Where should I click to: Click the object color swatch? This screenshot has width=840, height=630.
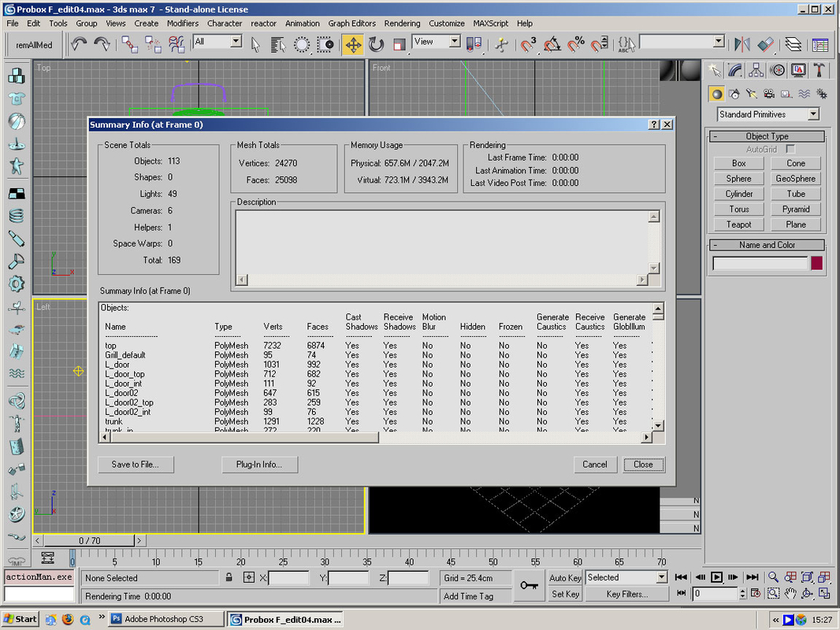816,263
